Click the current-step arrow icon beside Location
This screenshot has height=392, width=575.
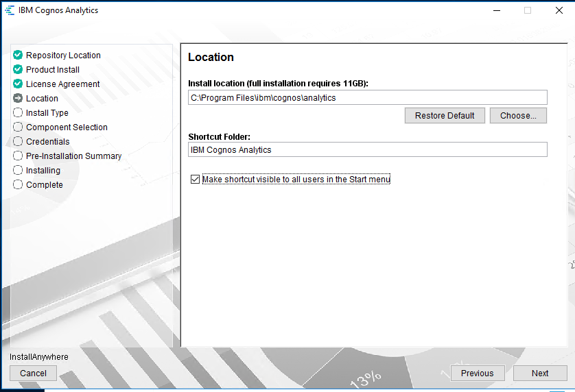click(18, 98)
